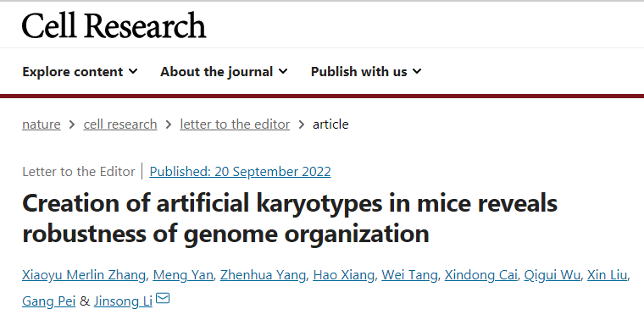This screenshot has width=644, height=320.
Task: Click the chevron next to Explore content
Action: coord(133,71)
